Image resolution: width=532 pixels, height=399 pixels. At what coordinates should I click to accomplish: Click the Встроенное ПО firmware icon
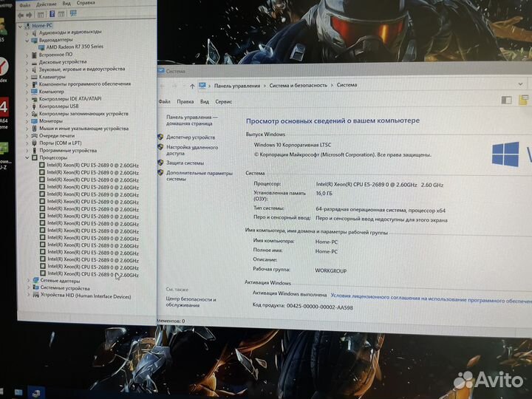coord(34,55)
